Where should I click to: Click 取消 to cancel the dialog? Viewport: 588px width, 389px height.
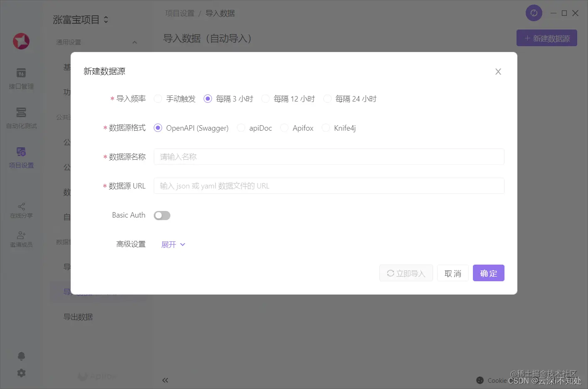tap(453, 273)
